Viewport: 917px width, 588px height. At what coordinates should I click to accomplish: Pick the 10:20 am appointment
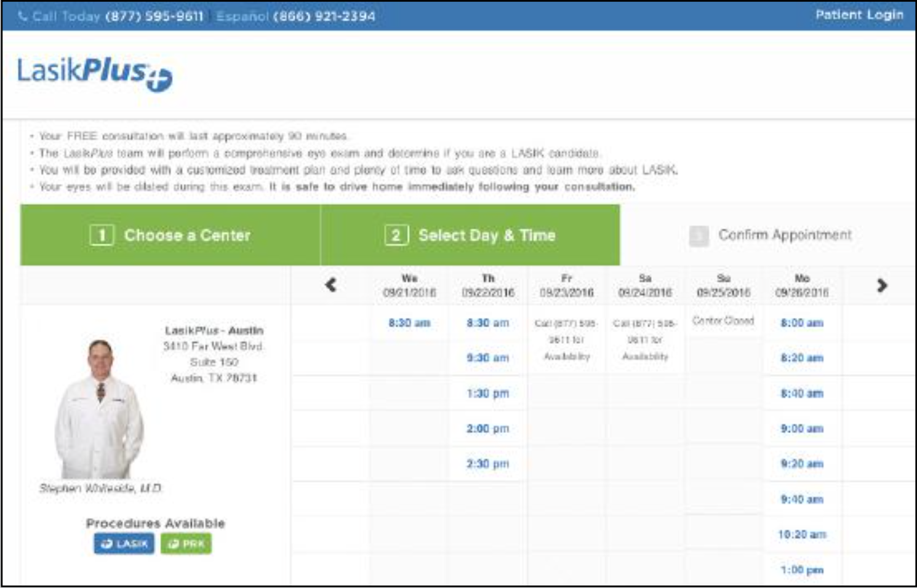coord(802,534)
